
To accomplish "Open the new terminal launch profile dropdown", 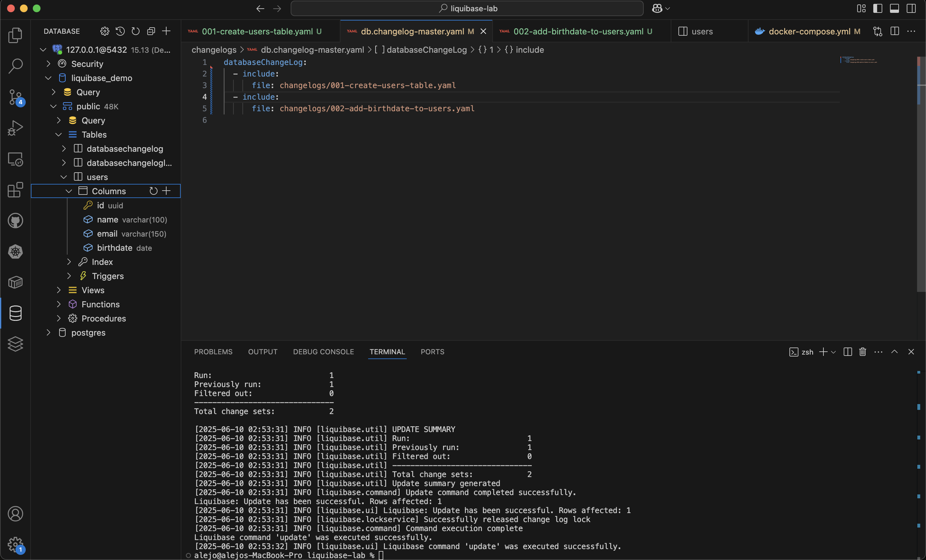I will 833,352.
